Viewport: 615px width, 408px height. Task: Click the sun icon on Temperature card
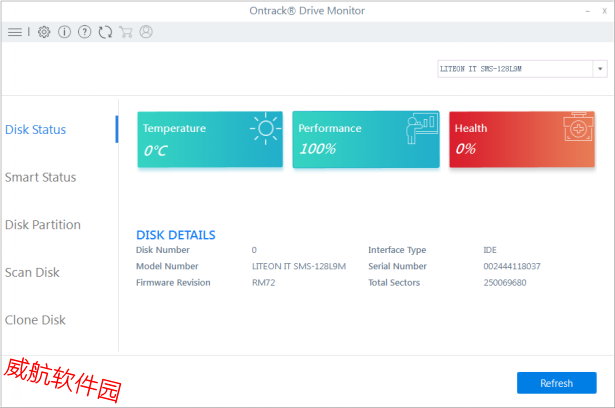pos(266,128)
